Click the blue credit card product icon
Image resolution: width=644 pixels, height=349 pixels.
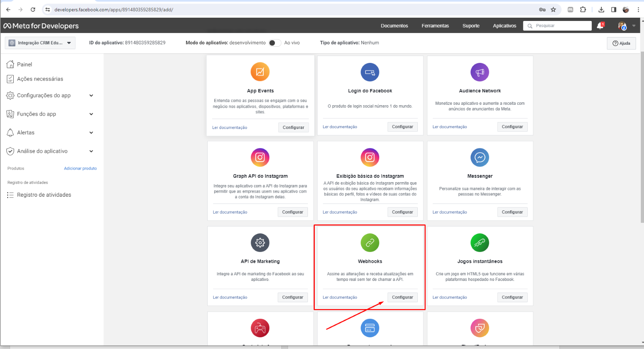[370, 328]
